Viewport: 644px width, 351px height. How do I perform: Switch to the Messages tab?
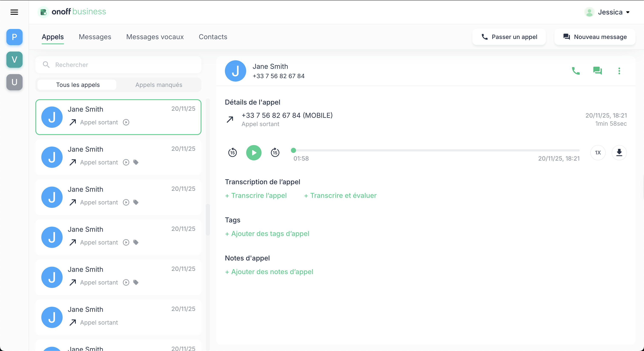95,37
